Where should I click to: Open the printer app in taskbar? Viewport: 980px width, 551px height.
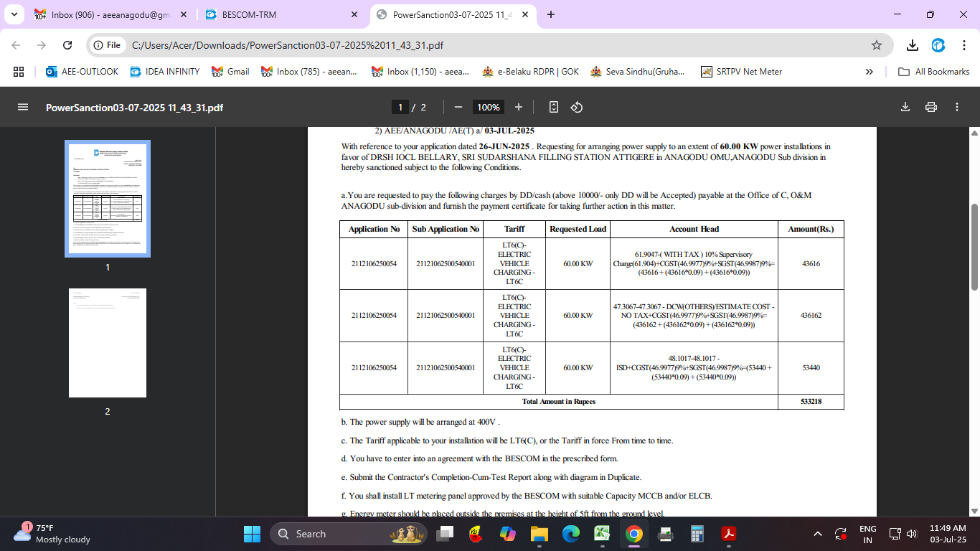[665, 534]
